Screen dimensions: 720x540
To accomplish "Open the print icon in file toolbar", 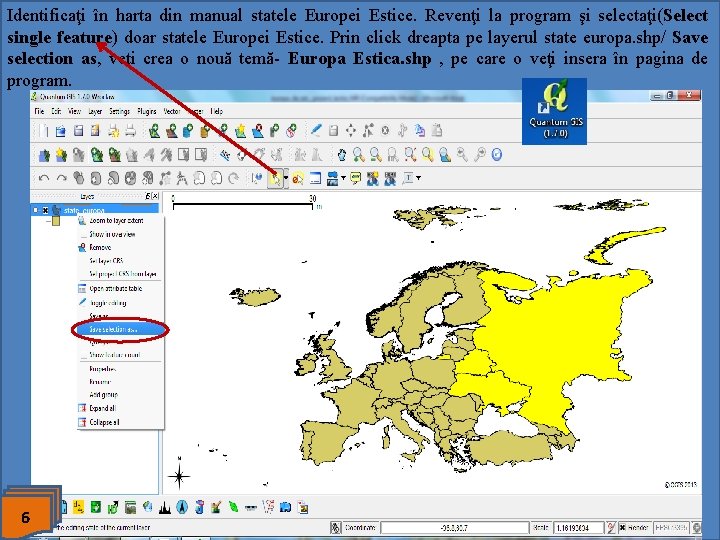I will 131,131.
